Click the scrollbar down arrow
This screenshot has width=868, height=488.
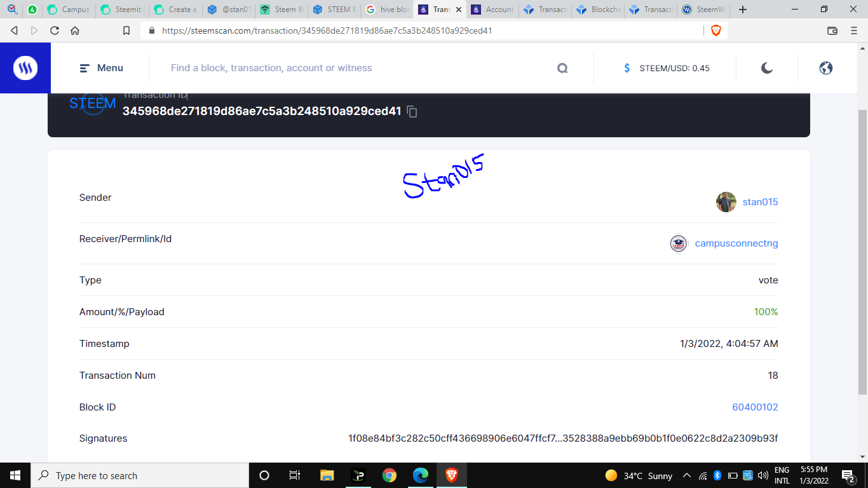pos(863,456)
